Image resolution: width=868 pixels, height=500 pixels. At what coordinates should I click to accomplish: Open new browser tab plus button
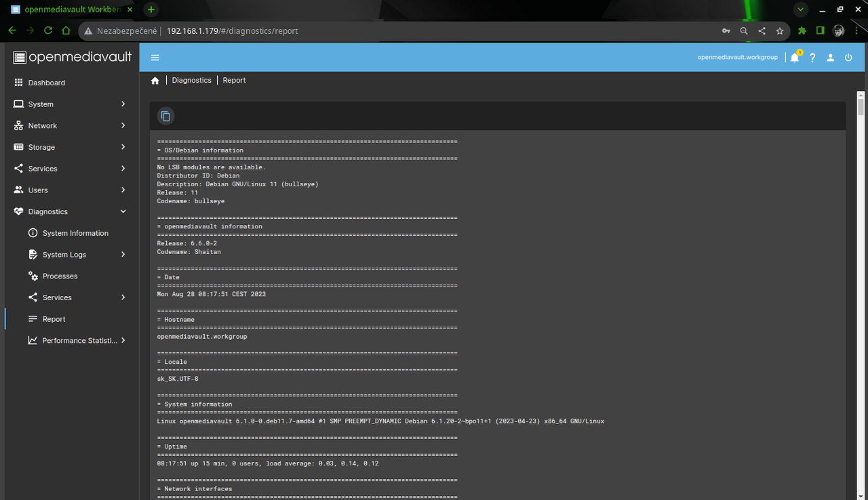[151, 9]
